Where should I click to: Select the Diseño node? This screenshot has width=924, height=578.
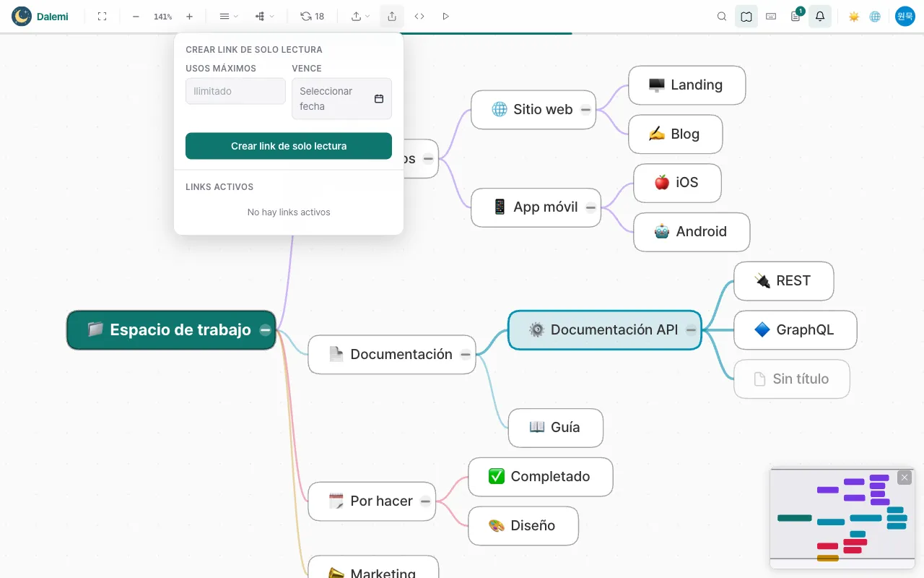pyautogui.click(x=523, y=526)
